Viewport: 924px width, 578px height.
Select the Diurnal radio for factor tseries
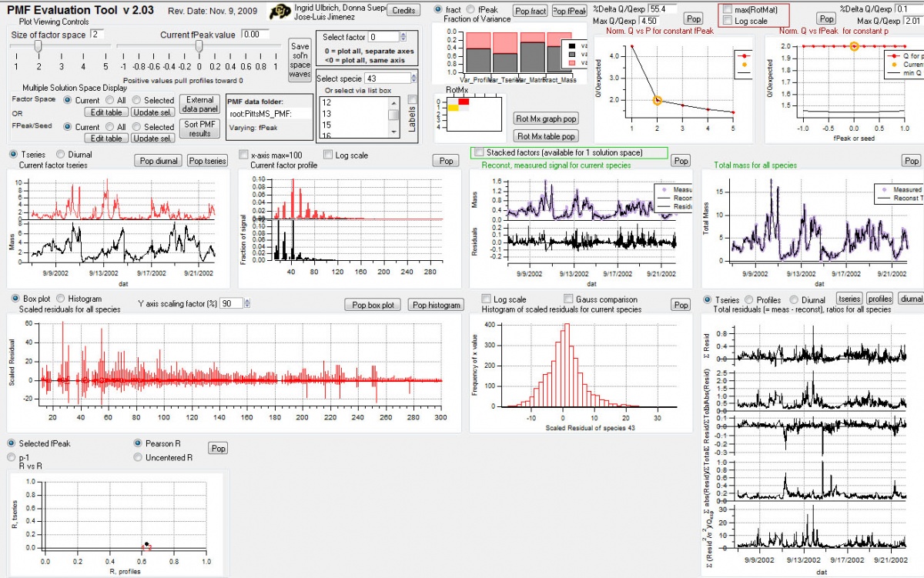click(x=63, y=155)
